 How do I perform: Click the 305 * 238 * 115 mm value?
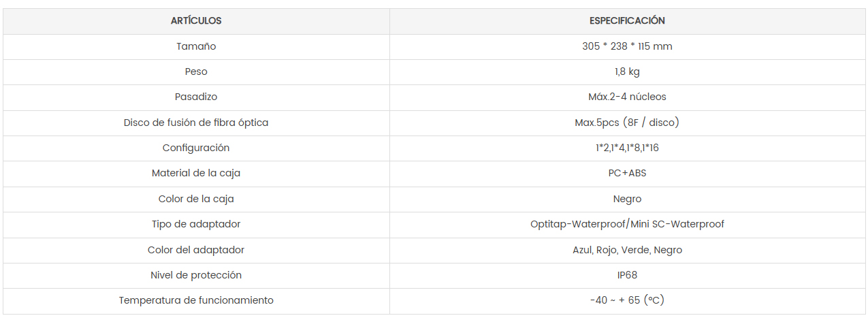tap(627, 46)
